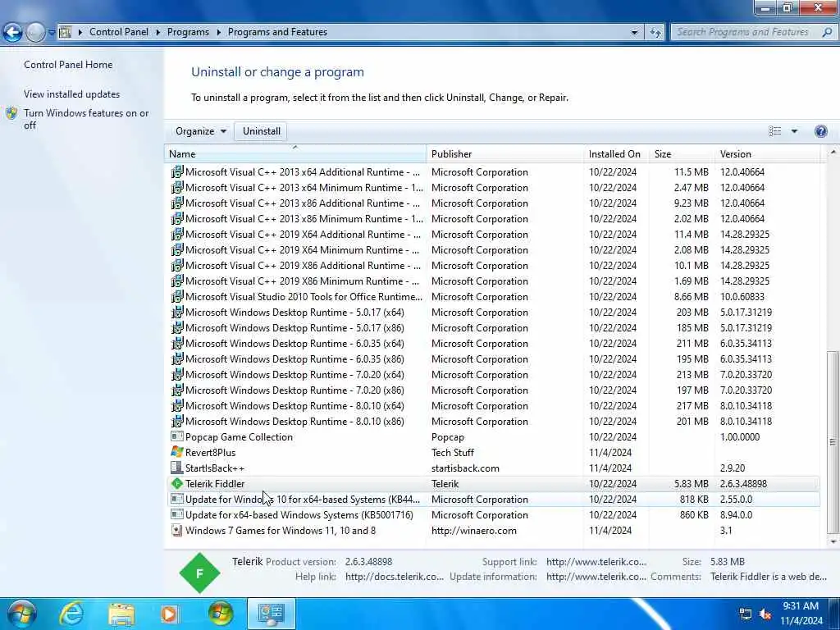This screenshot has width=840, height=630.
Task: Click the Back navigation arrow button
Action: [13, 32]
